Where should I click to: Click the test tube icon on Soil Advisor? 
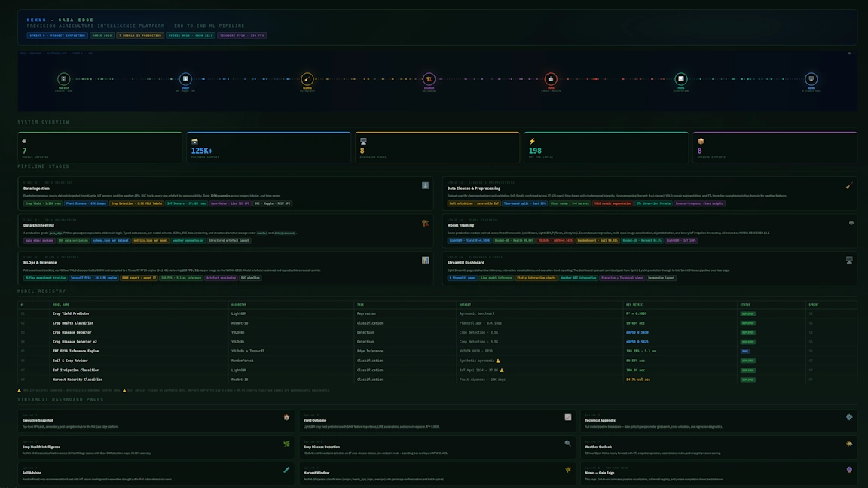click(286, 470)
